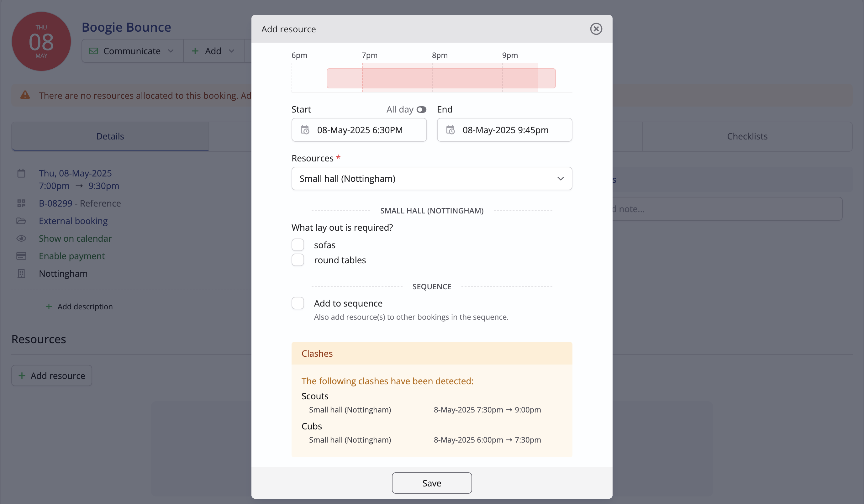Click the warning triangle alert icon

point(25,95)
